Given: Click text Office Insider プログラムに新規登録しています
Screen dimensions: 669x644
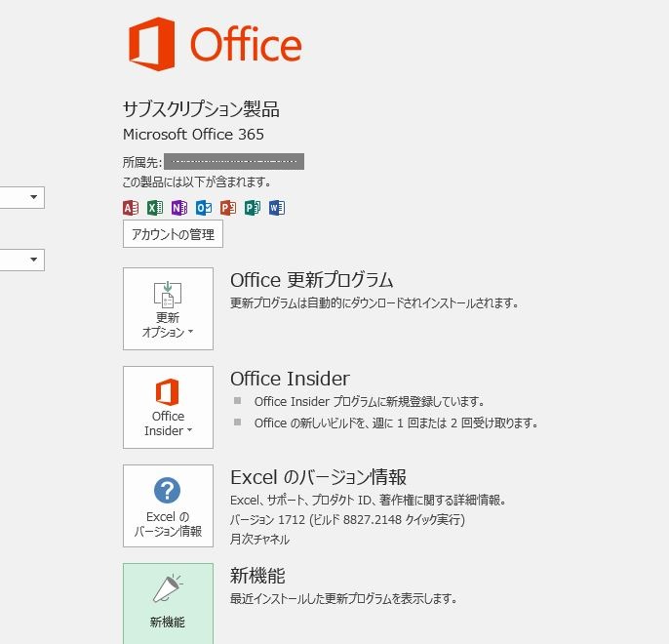Looking at the screenshot, I should pos(370,402).
